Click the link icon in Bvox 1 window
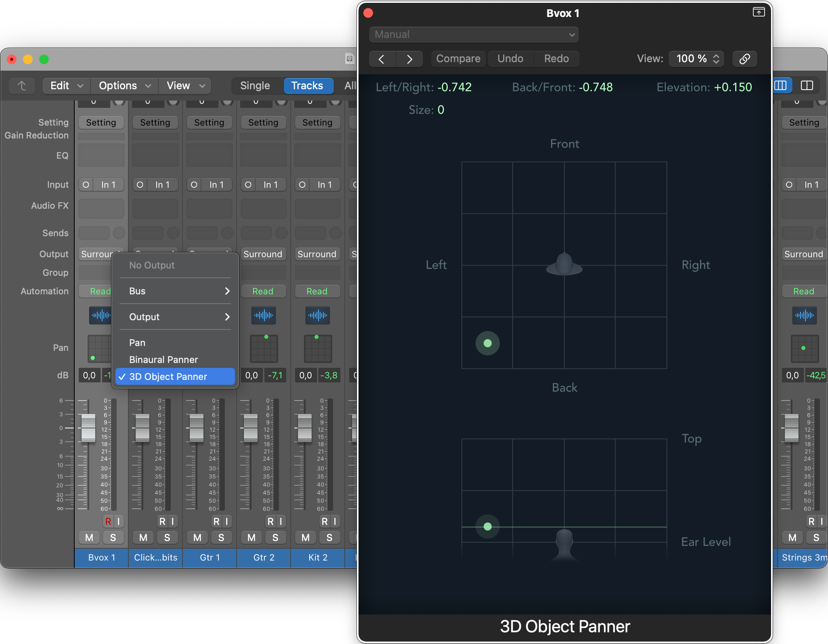 pyautogui.click(x=744, y=59)
